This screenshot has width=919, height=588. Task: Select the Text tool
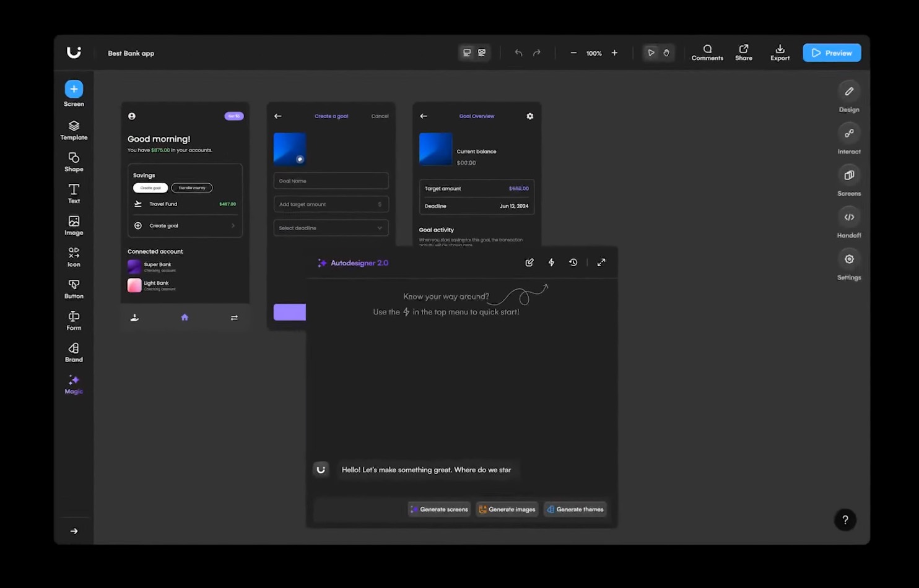coord(74,194)
